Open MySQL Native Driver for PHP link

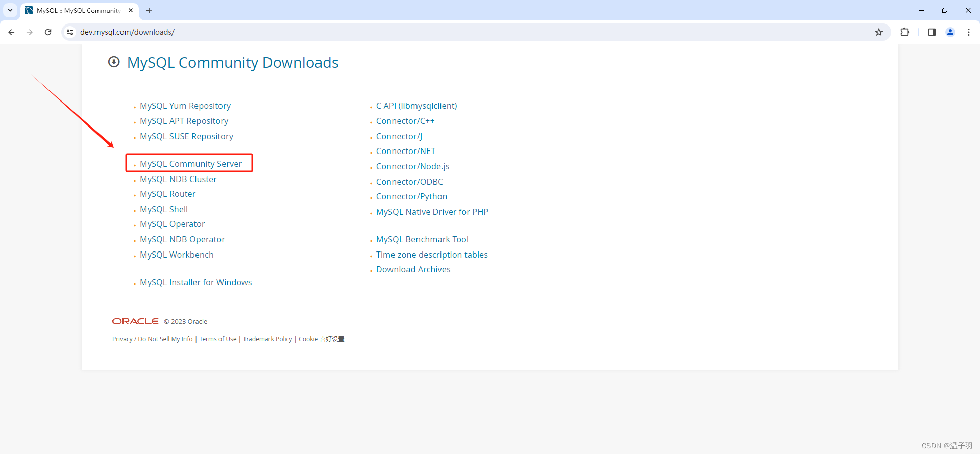[432, 212]
